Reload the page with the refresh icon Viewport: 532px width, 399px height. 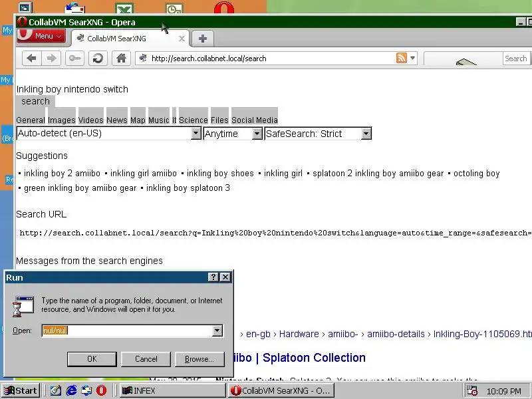98,59
